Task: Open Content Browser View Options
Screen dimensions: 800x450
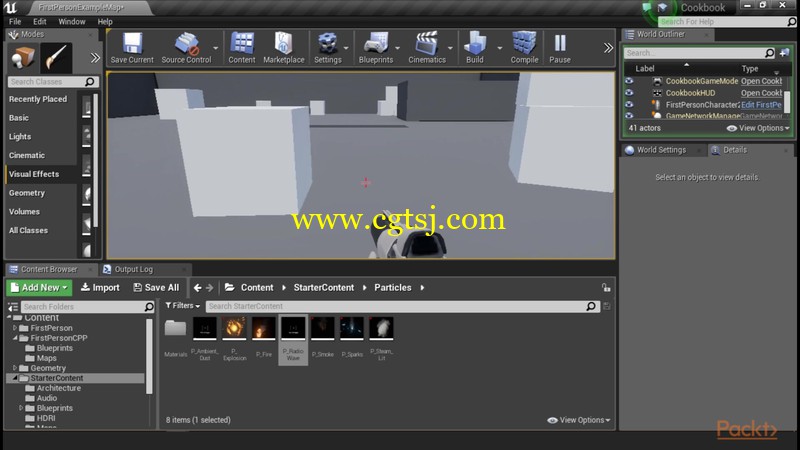Action: tap(579, 420)
